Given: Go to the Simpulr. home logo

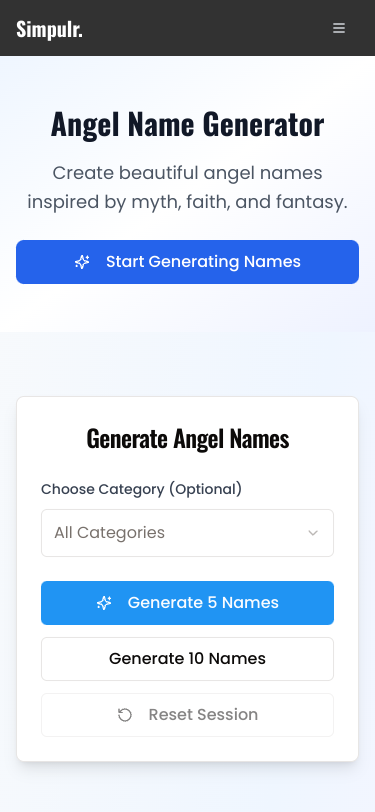Looking at the screenshot, I should (49, 29).
